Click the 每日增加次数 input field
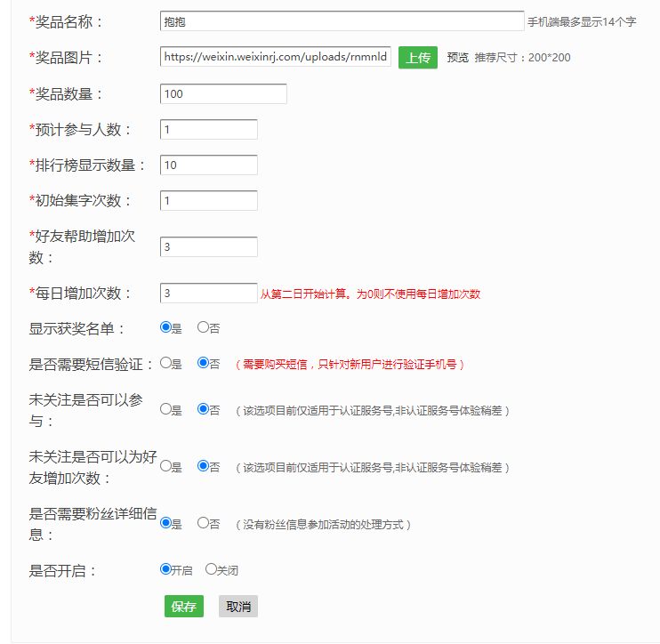Viewport: 660px width, 644px height. pyautogui.click(x=209, y=293)
